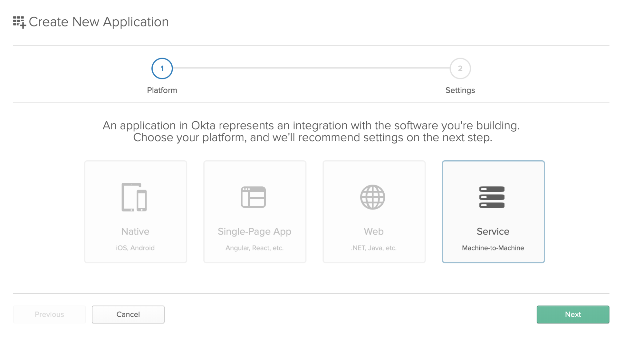The width and height of the screenshot is (644, 345).
Task: Click the iOS, Android subtitle
Action: pyautogui.click(x=135, y=248)
